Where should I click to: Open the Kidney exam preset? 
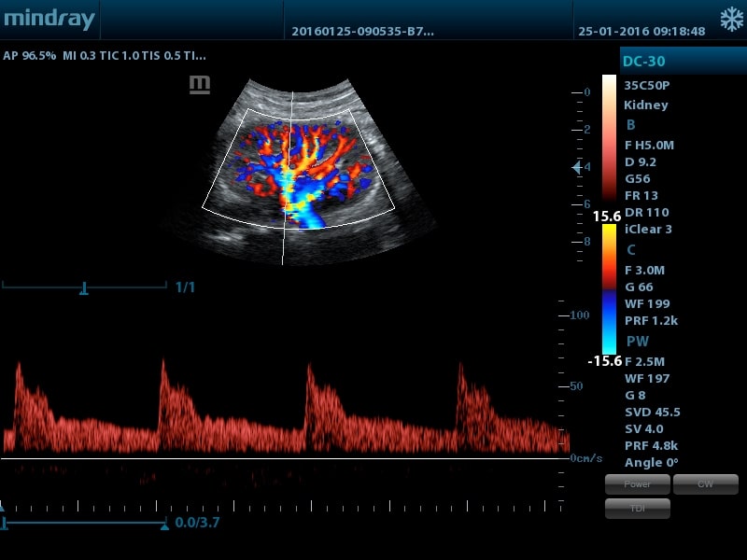pyautogui.click(x=646, y=105)
